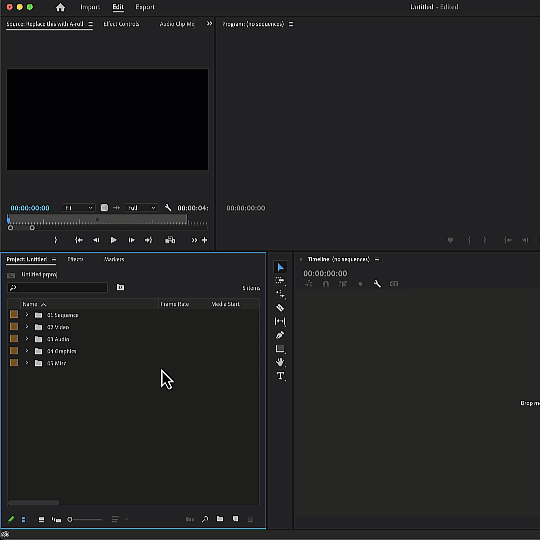Switch to Import workspace tab
The image size is (540, 540).
(90, 7)
